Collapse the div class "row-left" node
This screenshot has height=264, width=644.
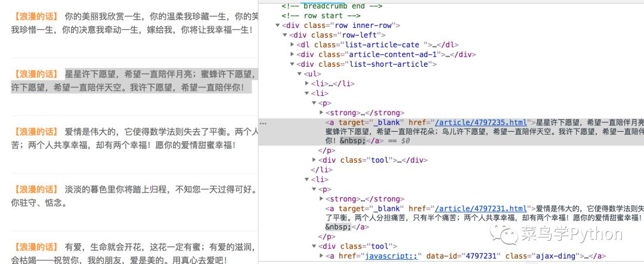pos(286,35)
